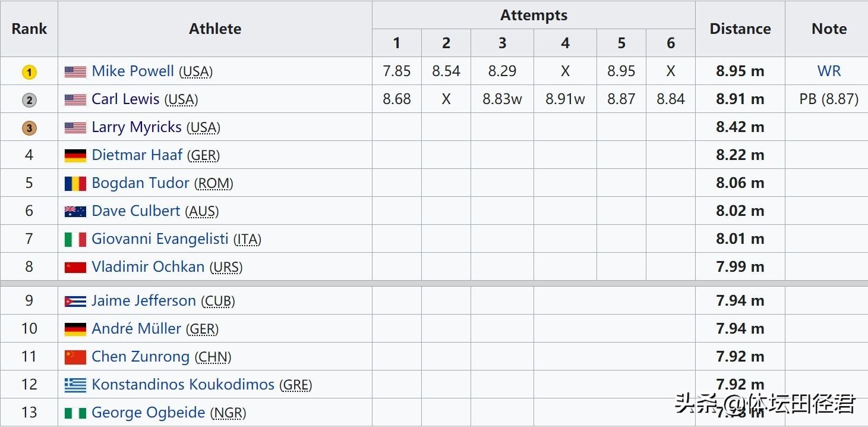
Task: Open the Mike Powell athlete link
Action: point(132,71)
